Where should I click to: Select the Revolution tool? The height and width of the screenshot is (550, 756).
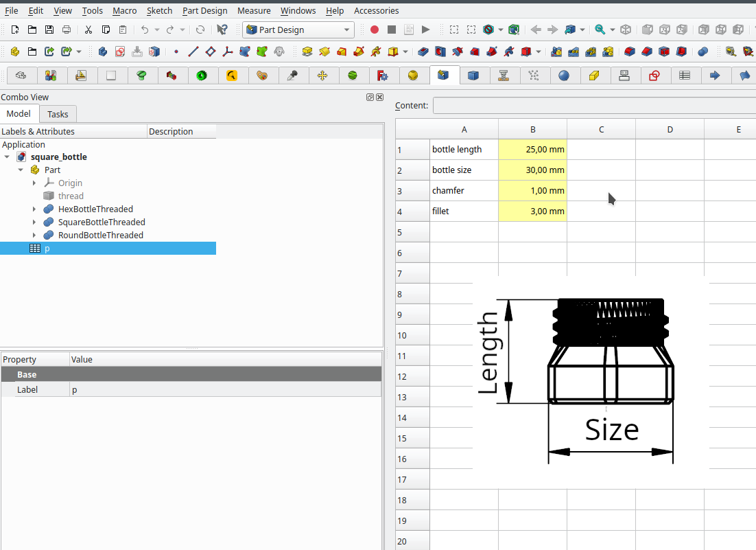click(324, 51)
